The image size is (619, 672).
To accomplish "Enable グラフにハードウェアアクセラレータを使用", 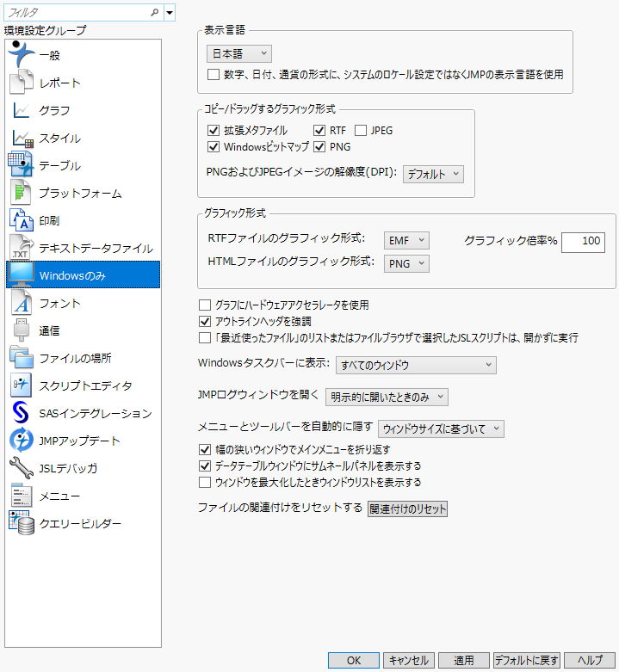I will (x=205, y=305).
